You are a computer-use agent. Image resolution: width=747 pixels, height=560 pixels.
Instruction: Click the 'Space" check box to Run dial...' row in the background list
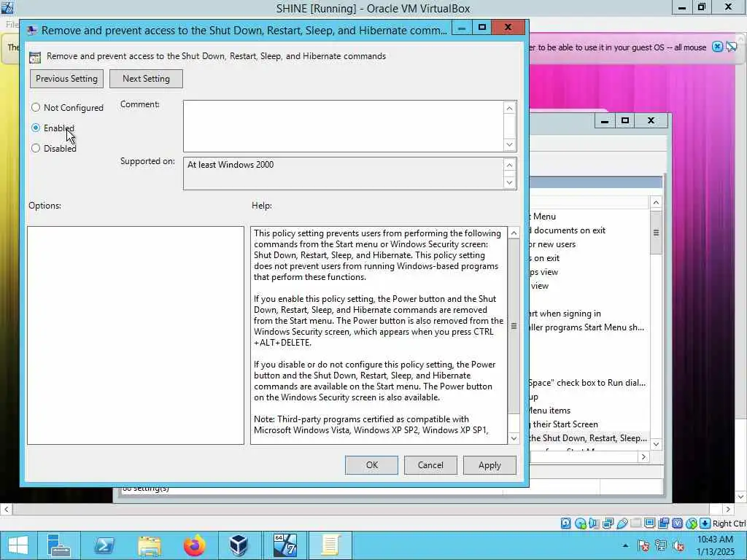[x=589, y=383]
